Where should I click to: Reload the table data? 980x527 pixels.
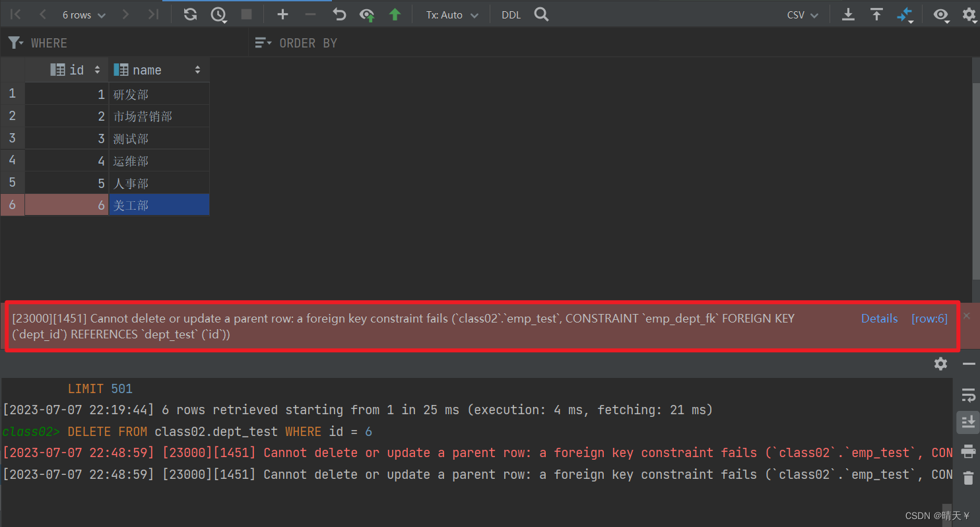point(190,14)
